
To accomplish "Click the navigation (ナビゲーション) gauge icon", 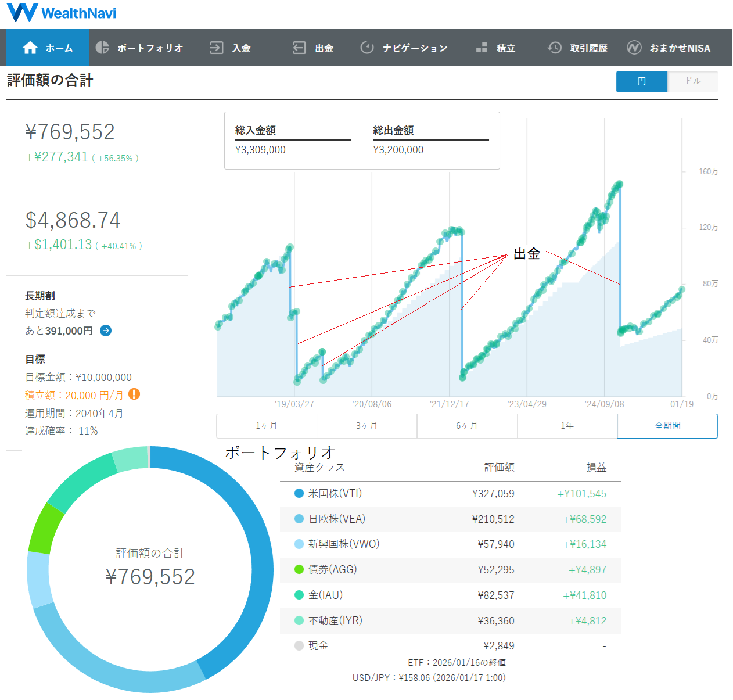I will pos(367,48).
